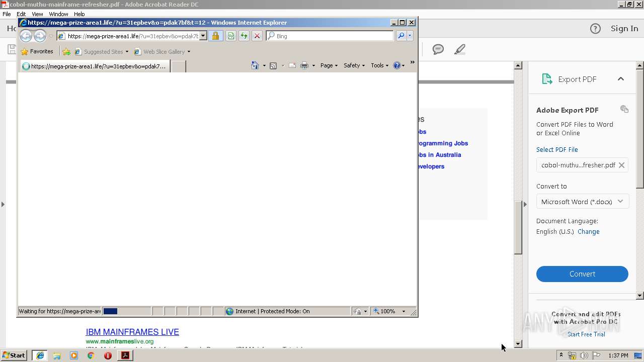
Task: Expand the Web Slice Gallery dropdown arrow
Action: click(189, 52)
